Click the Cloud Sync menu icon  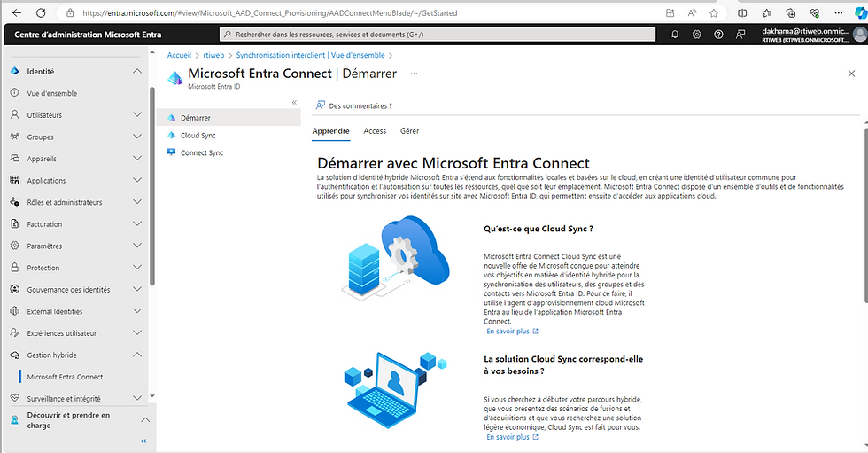[x=172, y=135]
